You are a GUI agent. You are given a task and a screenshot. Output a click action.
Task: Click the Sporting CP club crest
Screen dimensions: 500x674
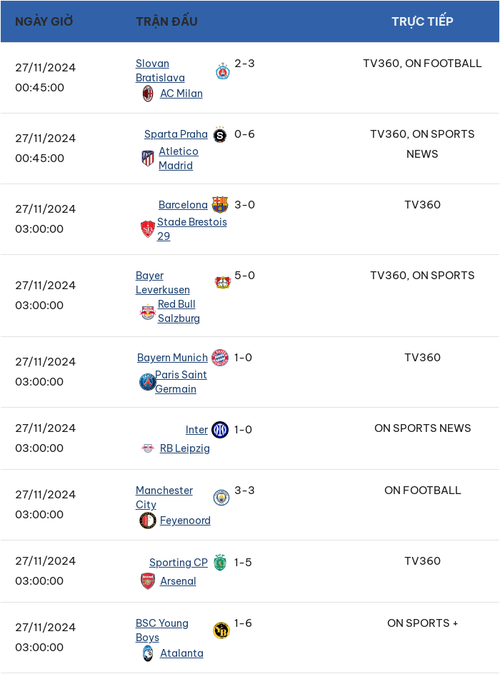(220, 562)
